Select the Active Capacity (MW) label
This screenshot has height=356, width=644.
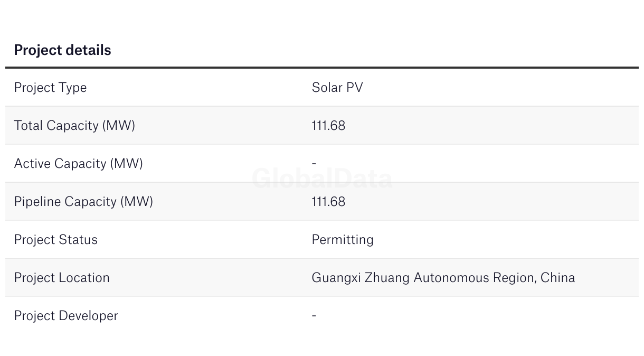(x=78, y=164)
